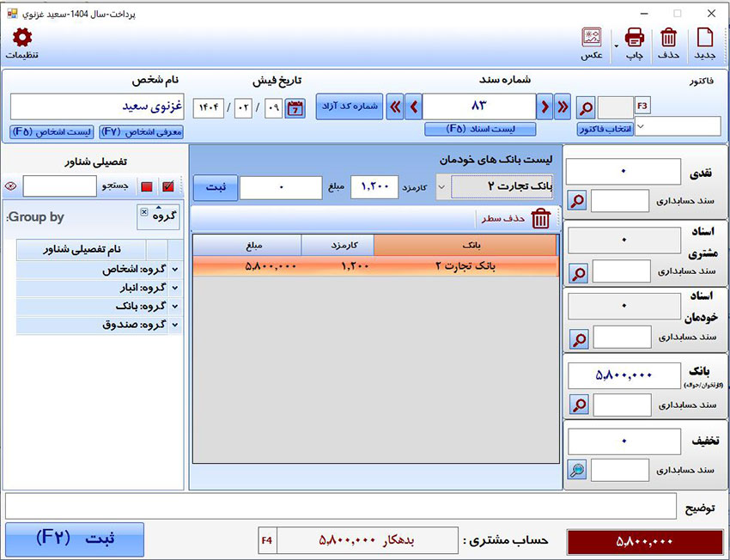
Task: Click the نقدی cash amount field
Action: [x=624, y=171]
